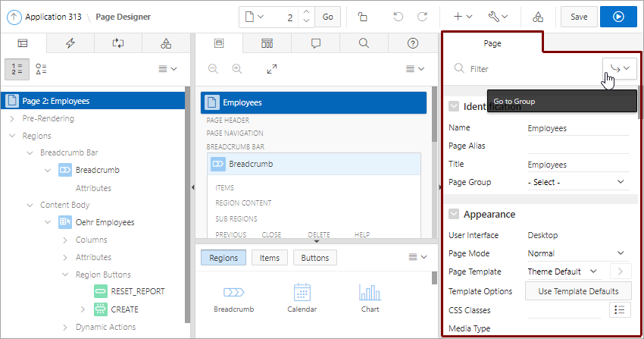Select Page 2: Employees tree node
This screenshot has width=644, height=339.
coord(93,101)
